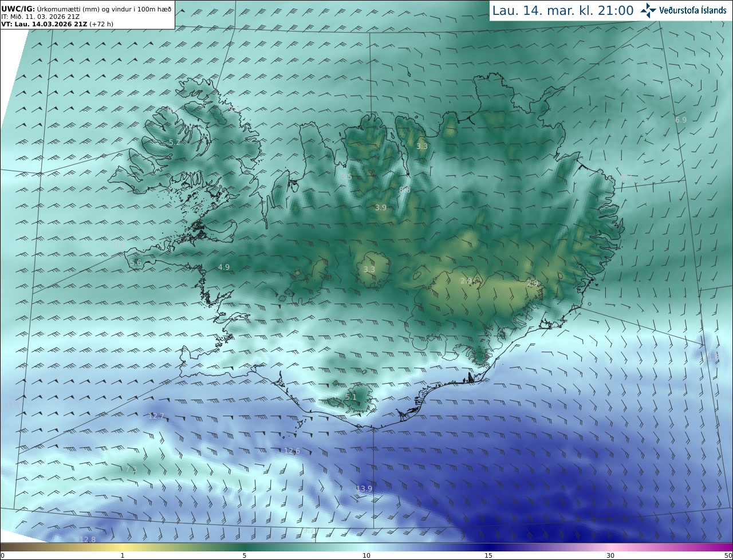Pick the dark blue colorbar segment above '15'

coord(488,547)
